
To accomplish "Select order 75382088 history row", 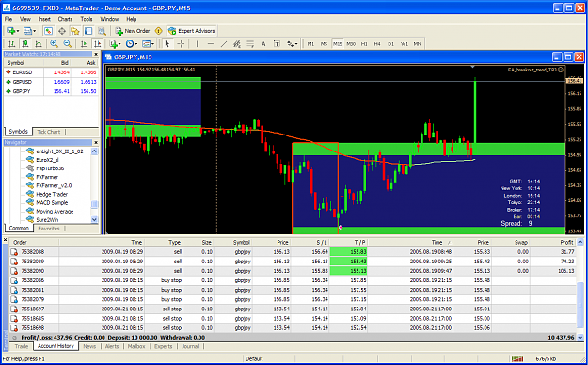I will [293, 252].
